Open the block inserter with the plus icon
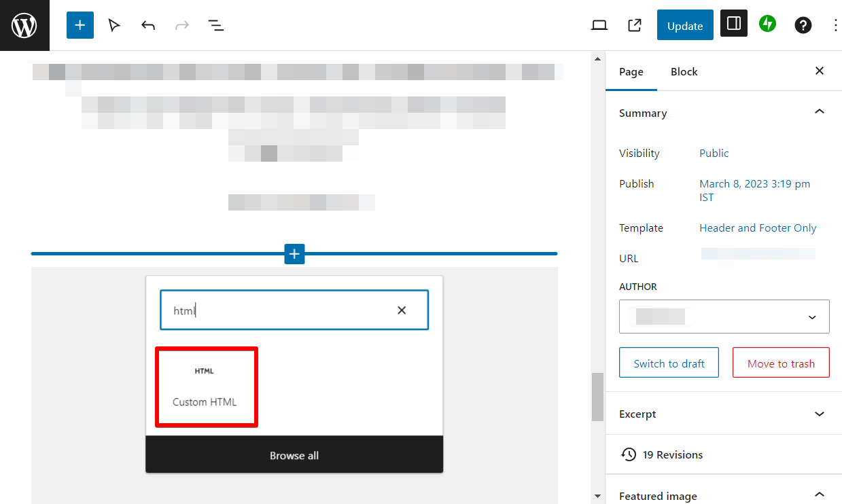The height and width of the screenshot is (504, 842). pyautogui.click(x=80, y=24)
